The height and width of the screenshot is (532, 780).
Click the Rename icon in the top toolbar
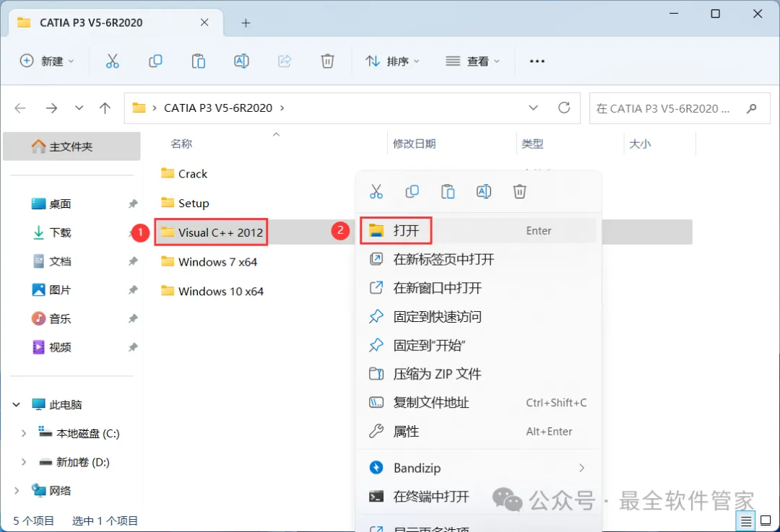241,61
